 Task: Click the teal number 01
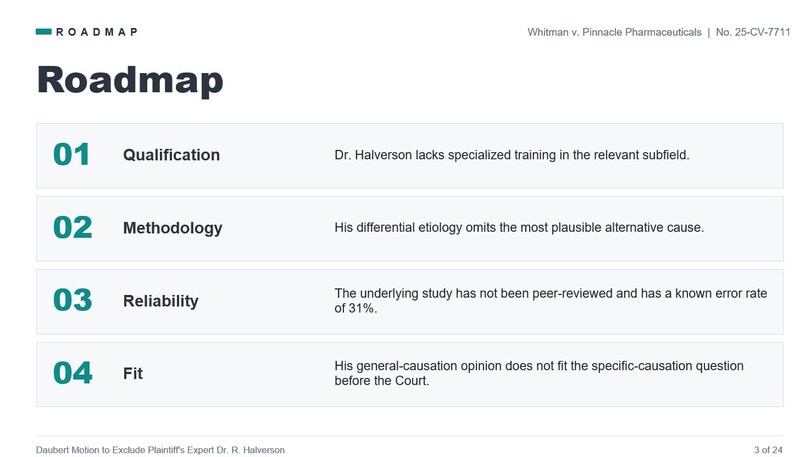[71, 155]
